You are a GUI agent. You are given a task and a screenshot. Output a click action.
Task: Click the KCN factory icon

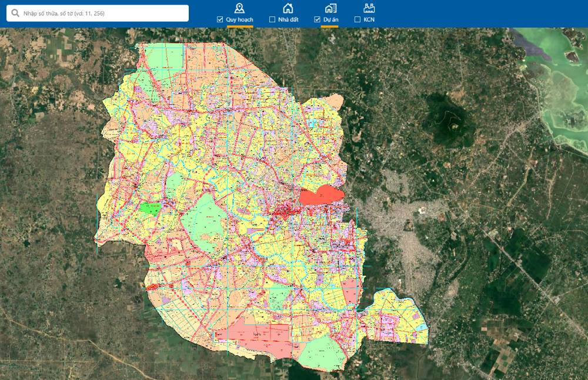tap(369, 8)
